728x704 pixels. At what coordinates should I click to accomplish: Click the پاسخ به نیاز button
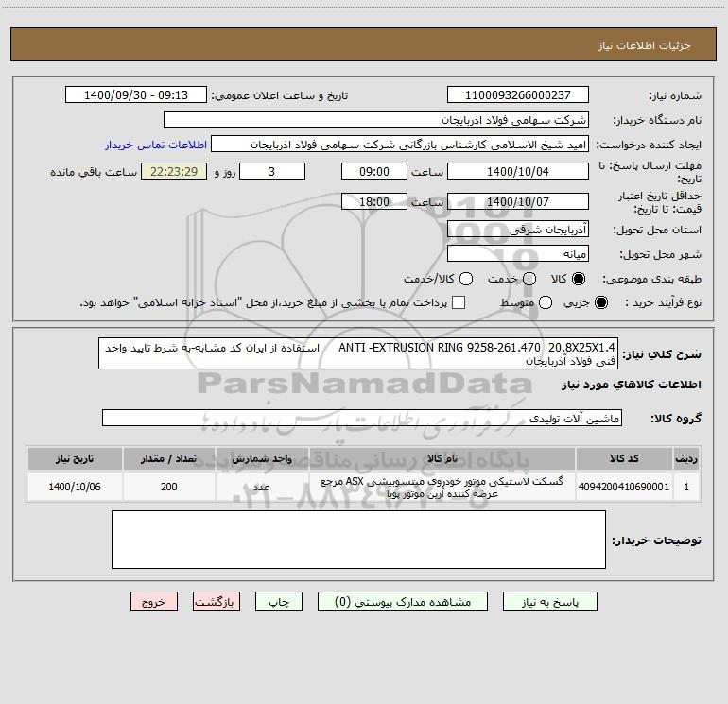coord(550,601)
